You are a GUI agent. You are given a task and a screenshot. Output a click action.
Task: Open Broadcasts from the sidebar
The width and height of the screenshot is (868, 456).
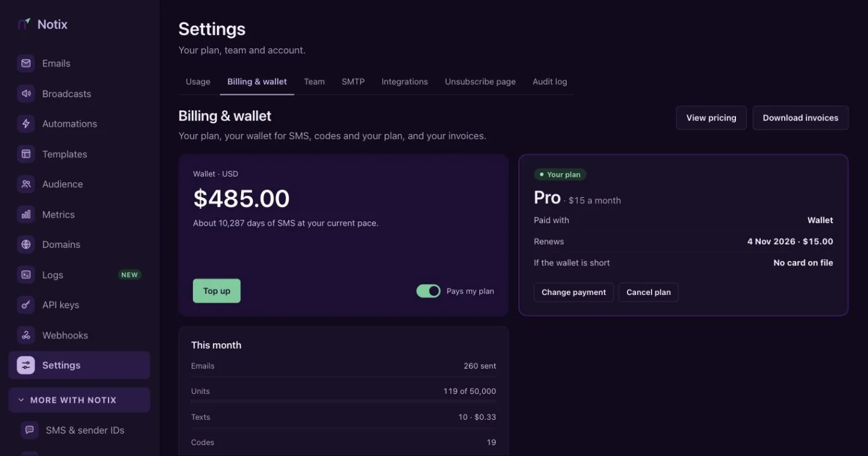(x=79, y=93)
